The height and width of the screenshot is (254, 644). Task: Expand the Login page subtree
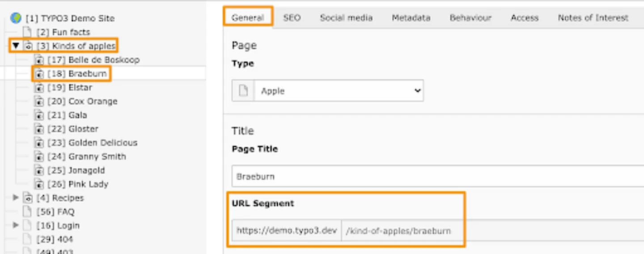click(x=16, y=225)
